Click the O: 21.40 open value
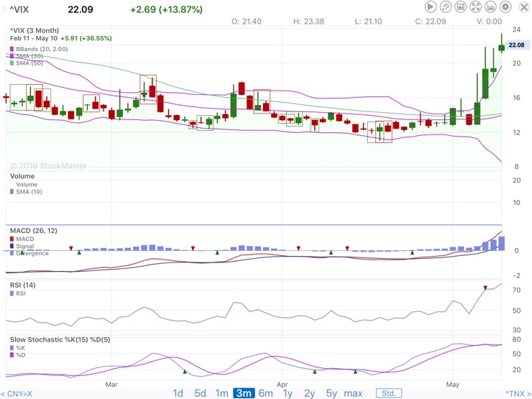This screenshot has height=399, width=532. tap(247, 22)
